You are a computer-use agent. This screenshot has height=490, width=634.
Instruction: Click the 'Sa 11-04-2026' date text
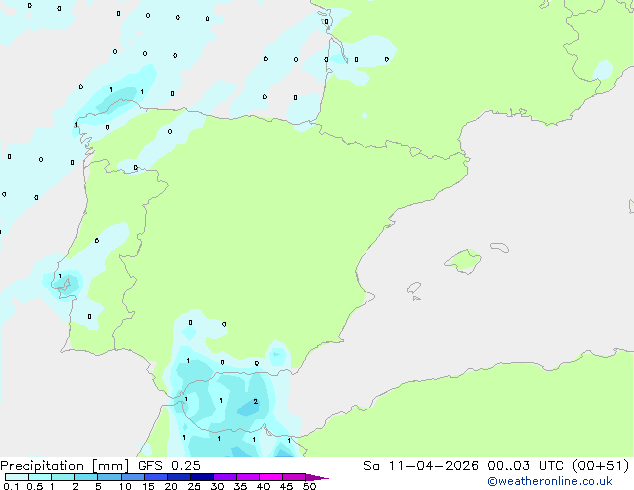click(421, 466)
